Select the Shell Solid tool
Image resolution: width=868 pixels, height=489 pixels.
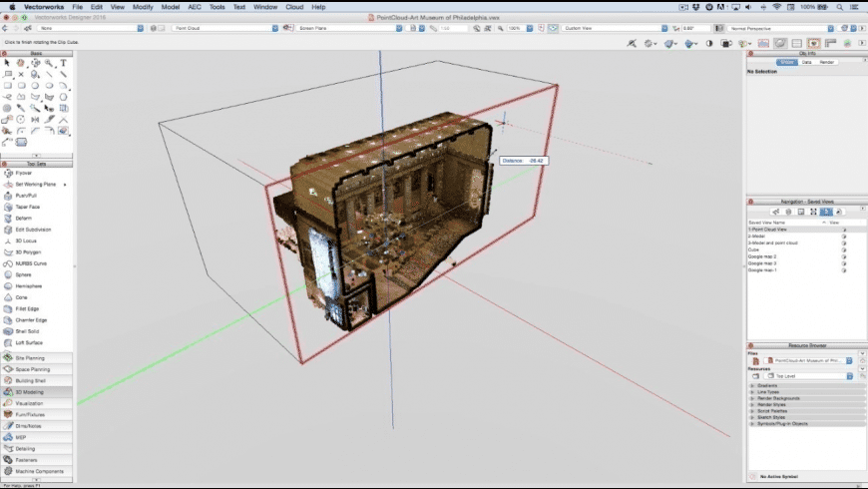point(27,331)
